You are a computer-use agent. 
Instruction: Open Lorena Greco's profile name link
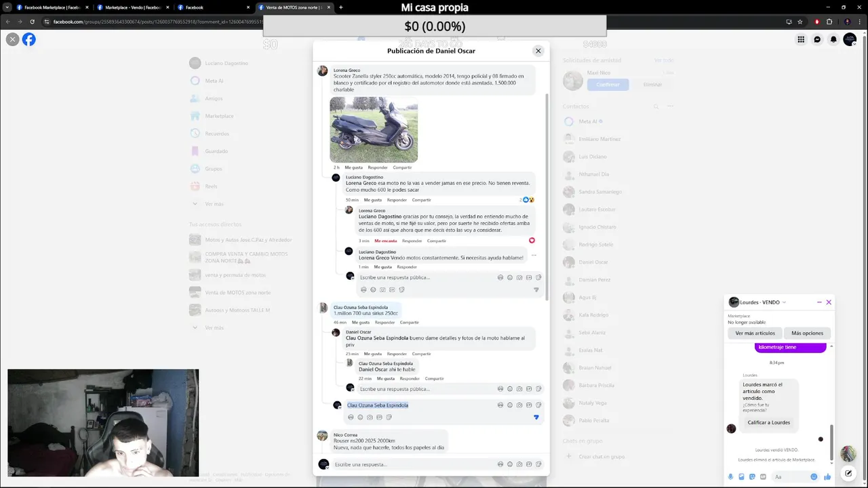[x=347, y=70]
